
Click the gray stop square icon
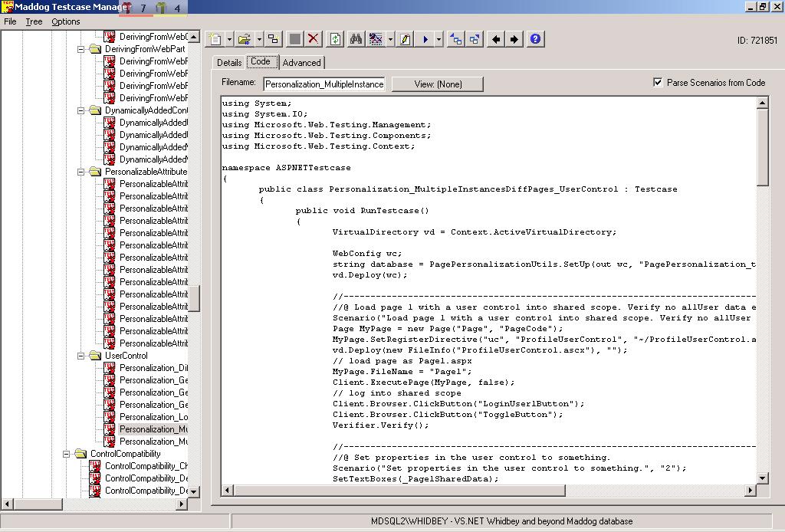coord(294,39)
